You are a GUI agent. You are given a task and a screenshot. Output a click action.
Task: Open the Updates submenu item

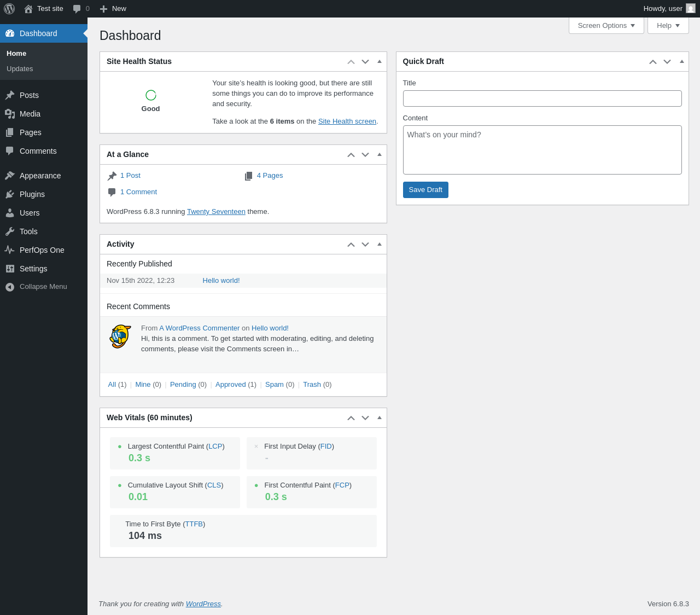20,69
